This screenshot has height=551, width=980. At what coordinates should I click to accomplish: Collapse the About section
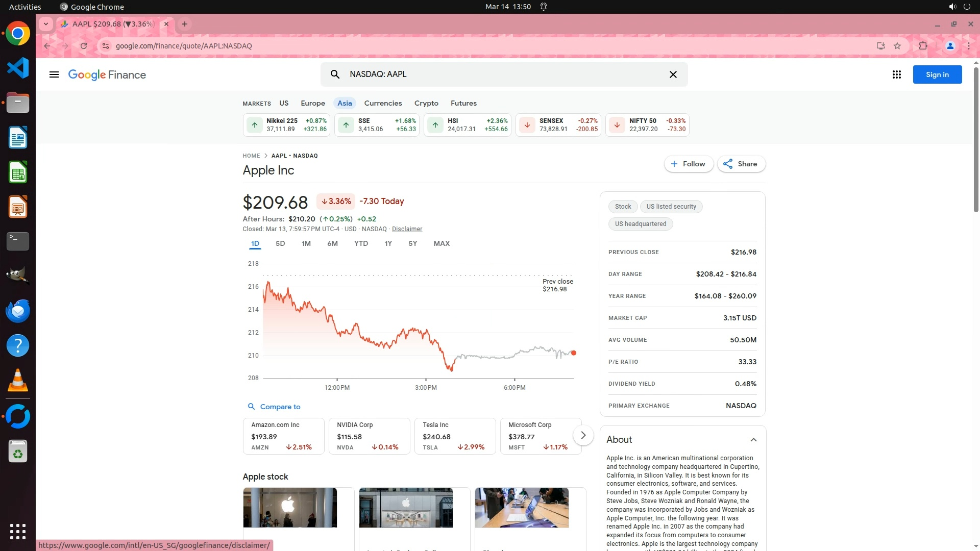[x=753, y=440]
